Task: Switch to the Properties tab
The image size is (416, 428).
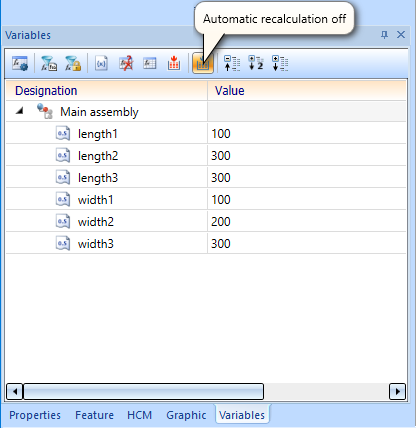Action: tap(35, 415)
